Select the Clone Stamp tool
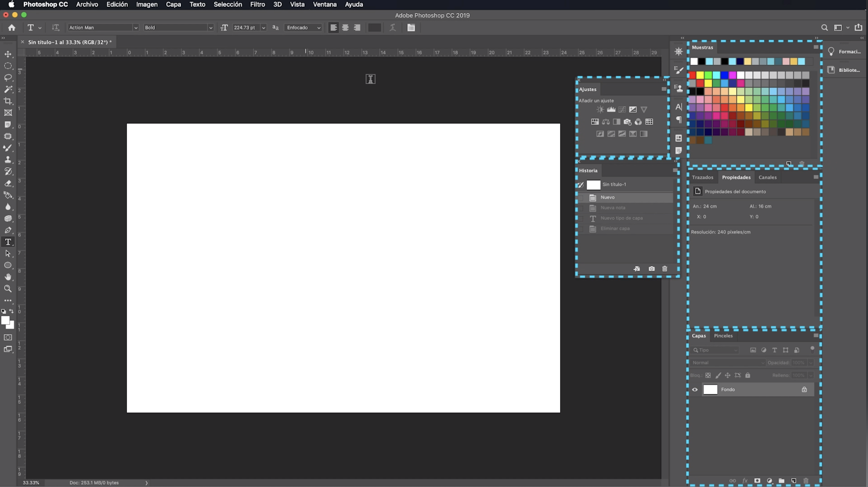Screen dimensions: 868x487 coord(8,159)
